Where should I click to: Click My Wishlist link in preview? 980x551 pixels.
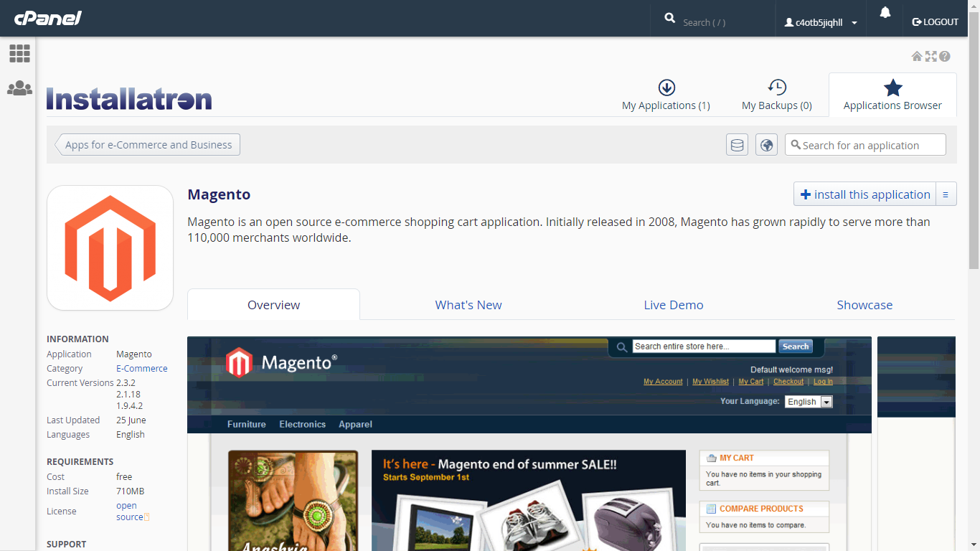[x=710, y=382]
